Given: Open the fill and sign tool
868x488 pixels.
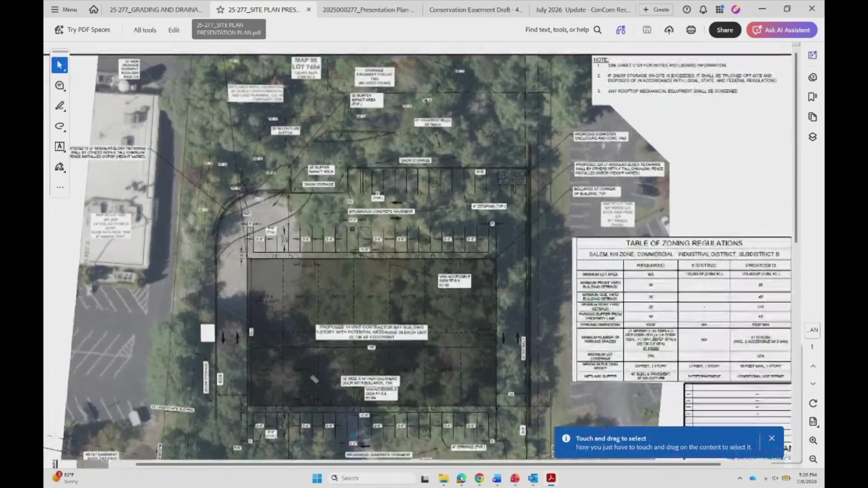Looking at the screenshot, I should point(60,167).
